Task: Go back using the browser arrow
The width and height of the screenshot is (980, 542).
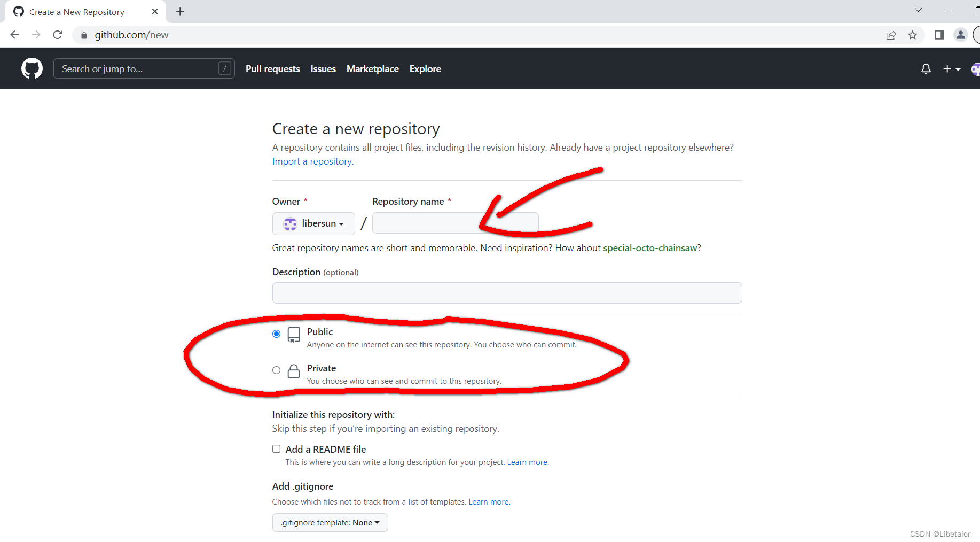Action: tap(14, 35)
